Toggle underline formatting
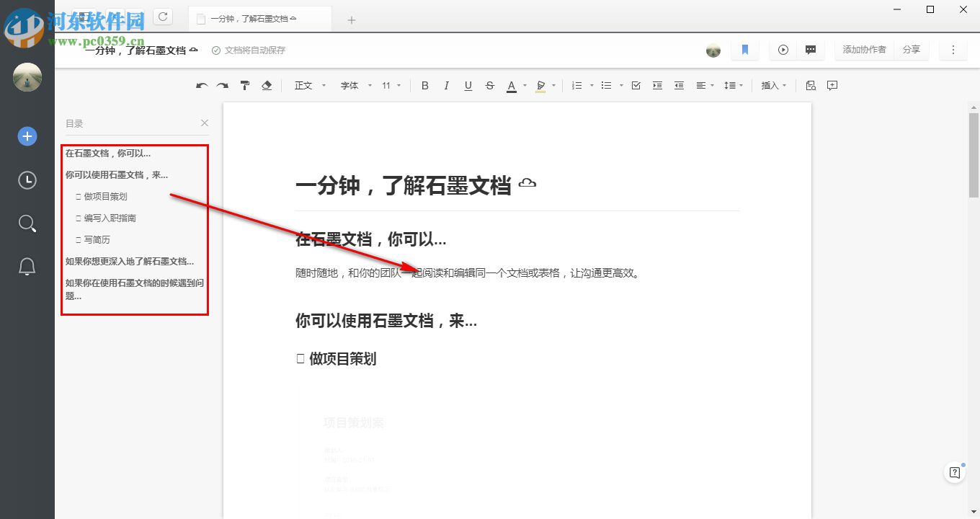Viewport: 980px width, 519px height. pos(468,86)
